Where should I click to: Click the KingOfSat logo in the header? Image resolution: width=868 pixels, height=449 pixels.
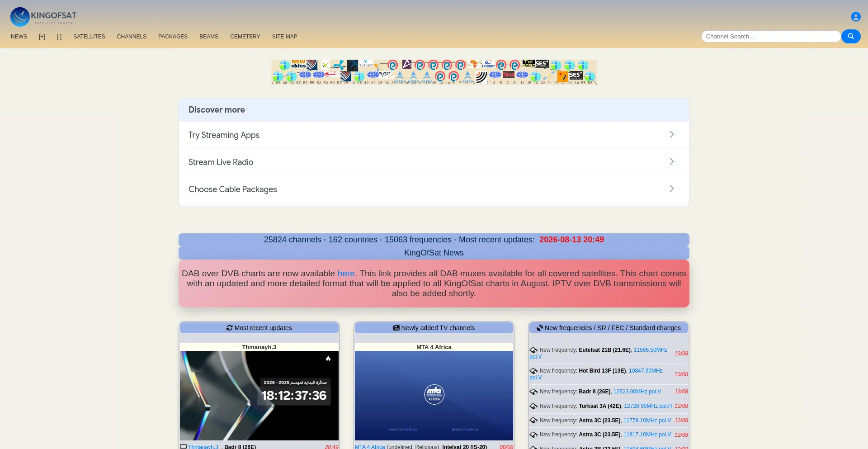coord(43,17)
